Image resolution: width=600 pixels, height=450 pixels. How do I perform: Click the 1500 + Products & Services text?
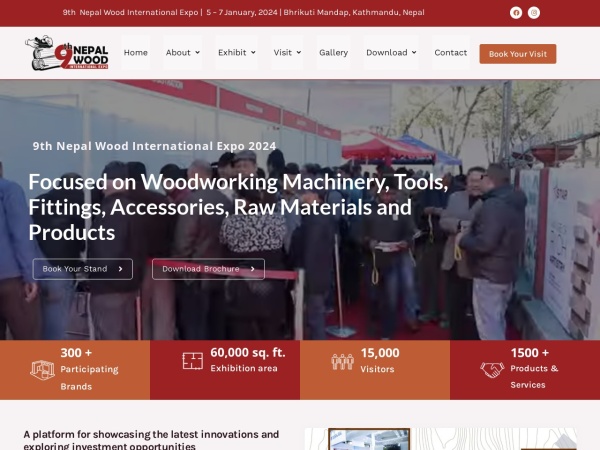click(x=534, y=368)
